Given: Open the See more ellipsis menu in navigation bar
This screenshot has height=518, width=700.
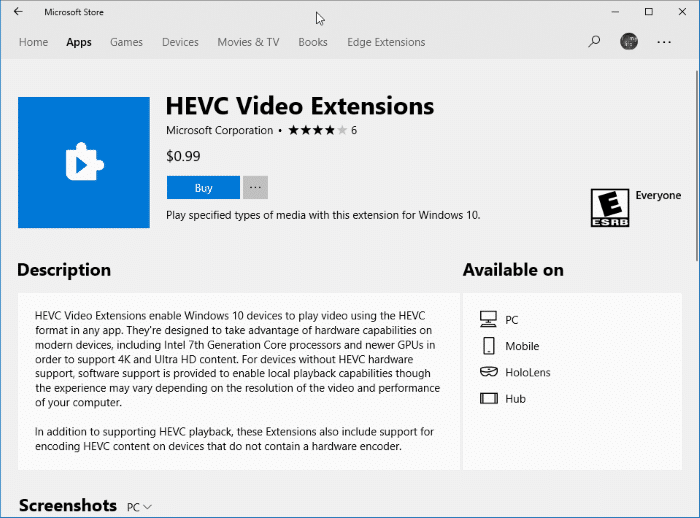Looking at the screenshot, I should coord(664,42).
